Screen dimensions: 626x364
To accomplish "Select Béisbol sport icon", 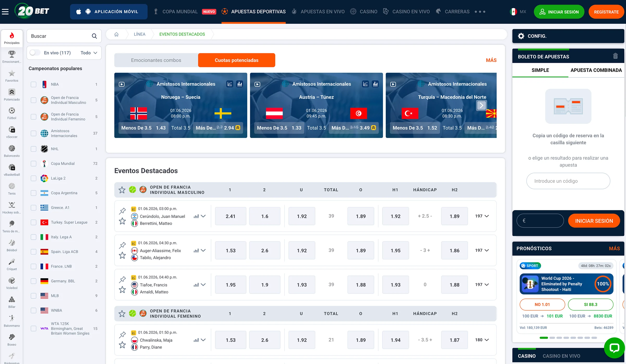I will (x=12, y=245).
